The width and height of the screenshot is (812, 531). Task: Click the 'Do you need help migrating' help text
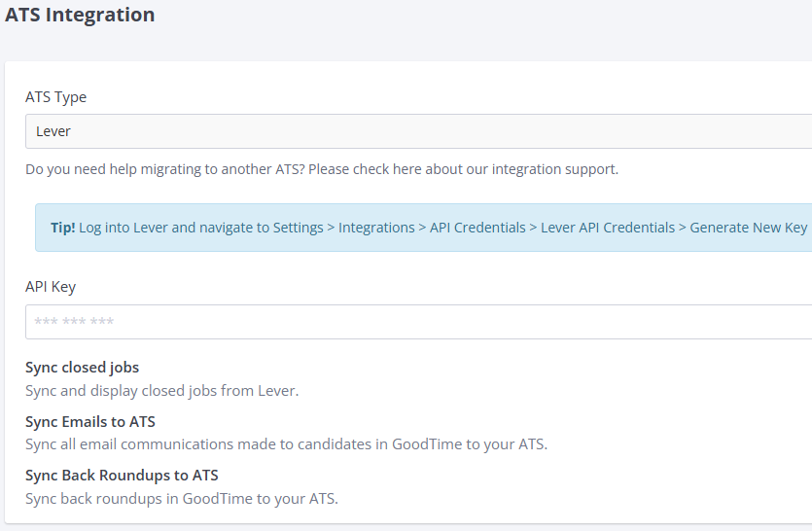coord(322,169)
